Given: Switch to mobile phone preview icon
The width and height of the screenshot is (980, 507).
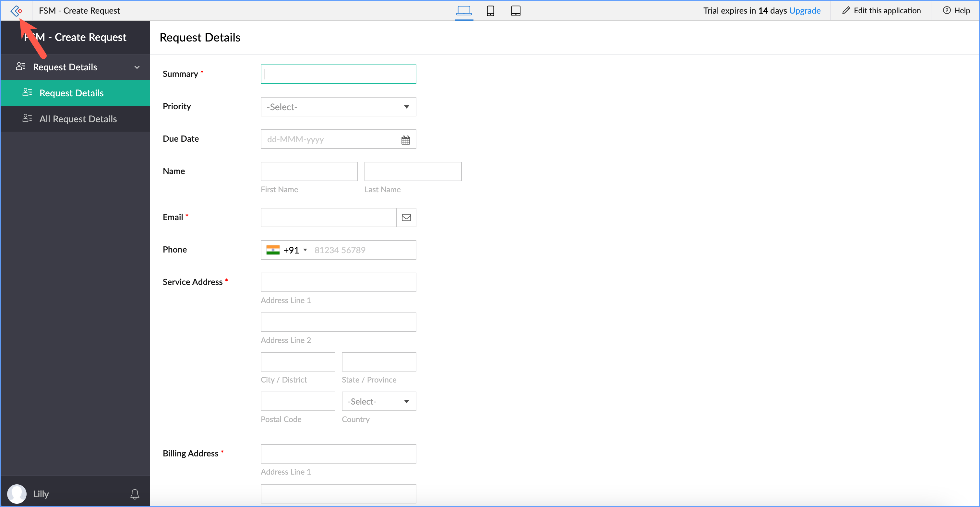Looking at the screenshot, I should 490,11.
